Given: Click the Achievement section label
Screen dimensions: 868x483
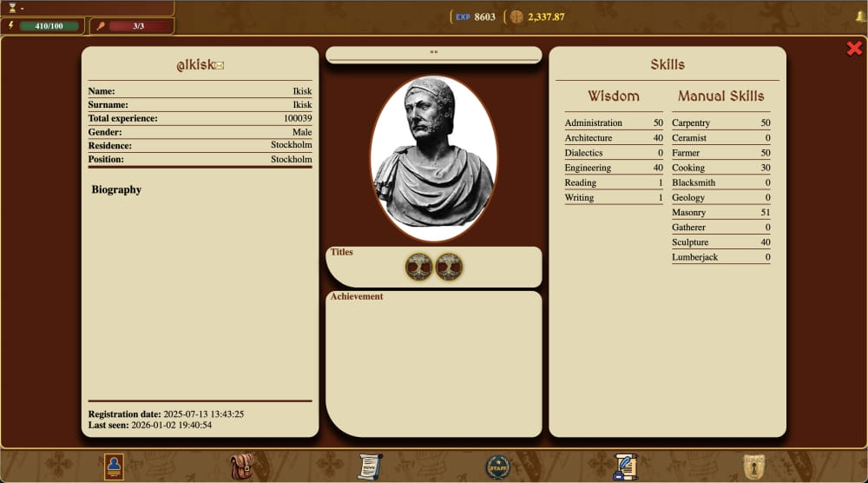Looking at the screenshot, I should tap(357, 296).
